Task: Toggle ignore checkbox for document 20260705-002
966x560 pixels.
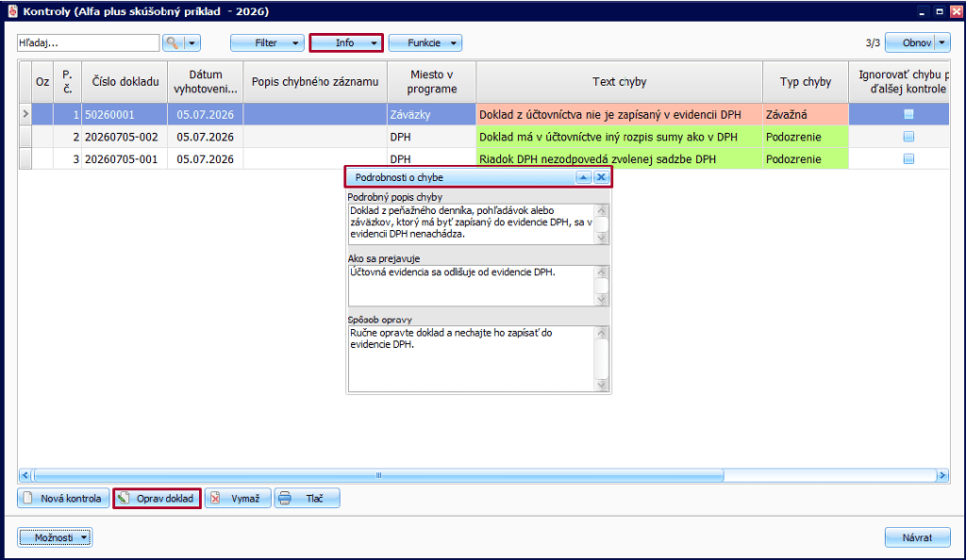Action: tap(908, 137)
